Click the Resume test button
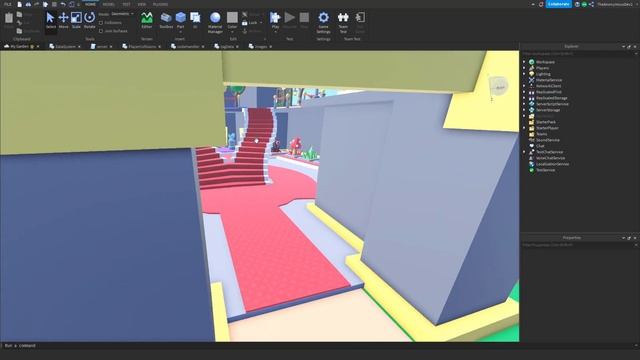The width and height of the screenshot is (640, 360). click(289, 20)
